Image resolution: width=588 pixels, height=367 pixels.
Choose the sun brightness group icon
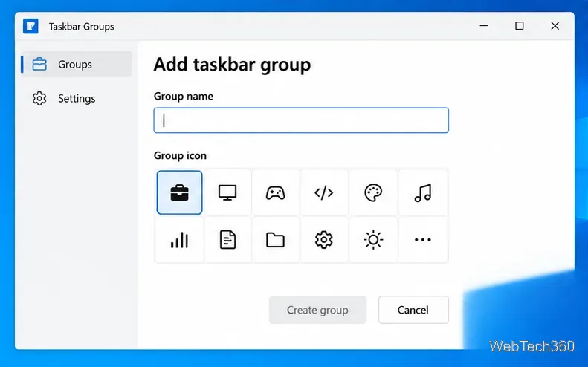pyautogui.click(x=373, y=239)
